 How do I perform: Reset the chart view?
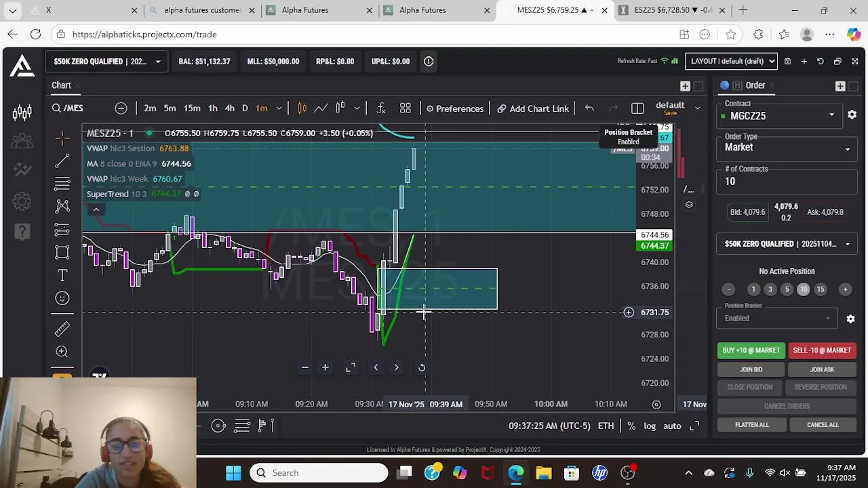(x=422, y=367)
